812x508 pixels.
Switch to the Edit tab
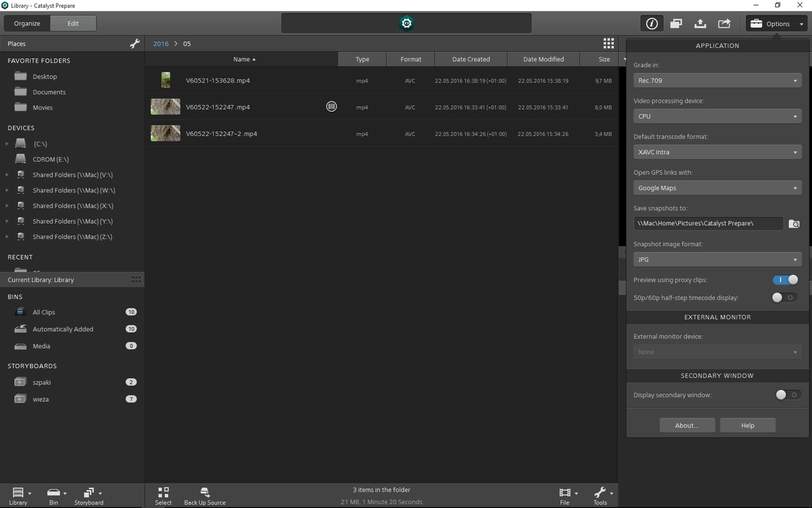[x=73, y=23]
